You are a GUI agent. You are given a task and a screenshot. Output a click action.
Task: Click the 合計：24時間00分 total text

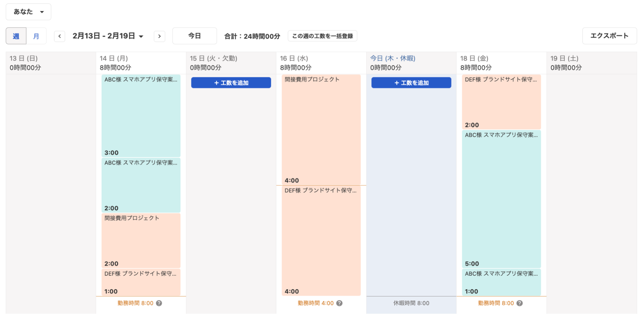[252, 36]
